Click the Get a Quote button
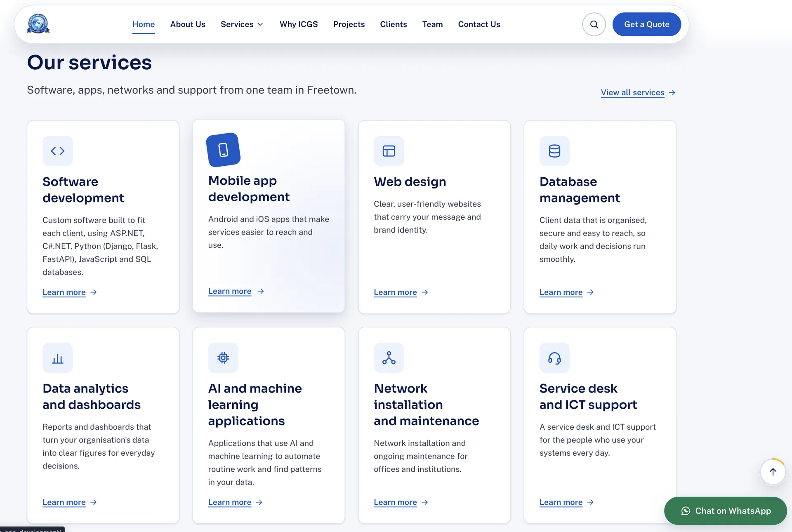The image size is (792, 532). (647, 24)
